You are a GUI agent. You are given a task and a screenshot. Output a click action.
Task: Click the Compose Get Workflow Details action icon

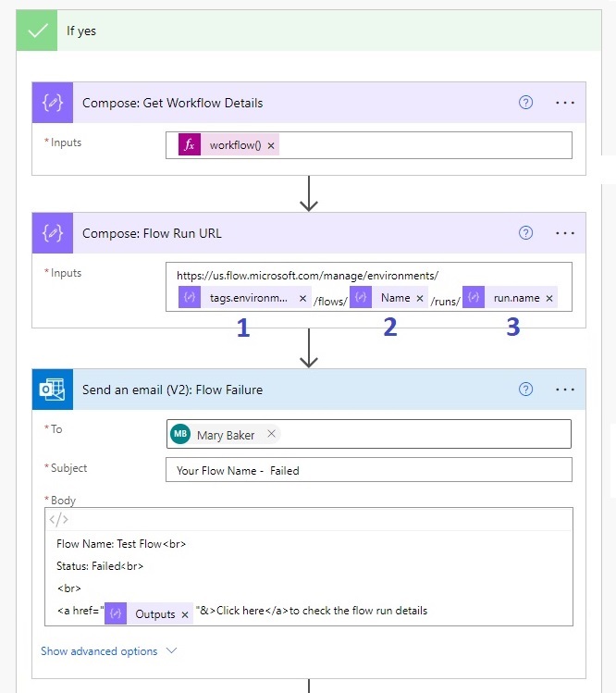click(53, 103)
